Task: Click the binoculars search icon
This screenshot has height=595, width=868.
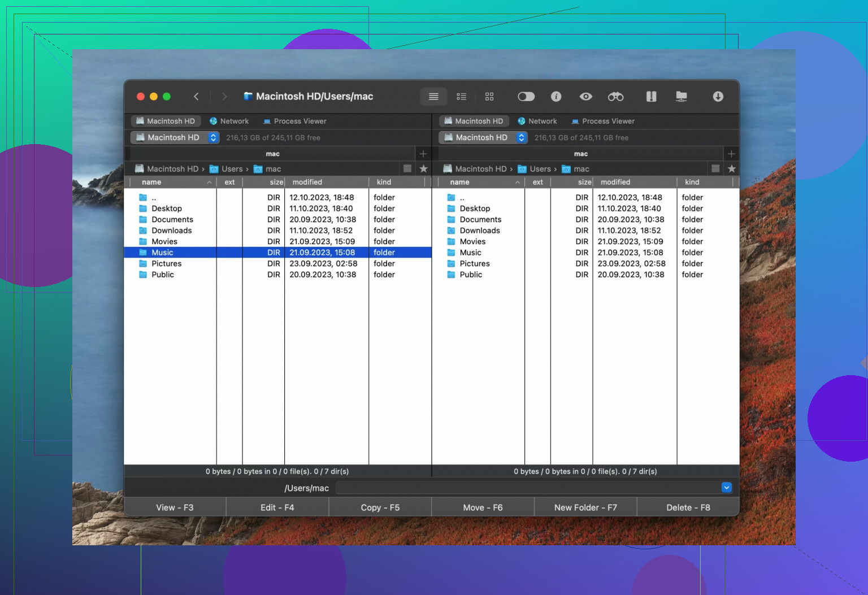Action: point(615,97)
